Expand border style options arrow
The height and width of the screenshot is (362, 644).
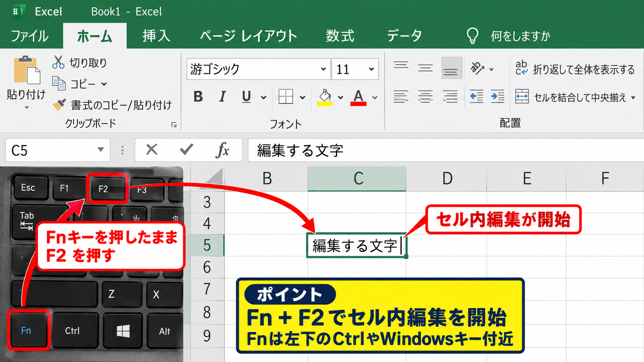302,98
